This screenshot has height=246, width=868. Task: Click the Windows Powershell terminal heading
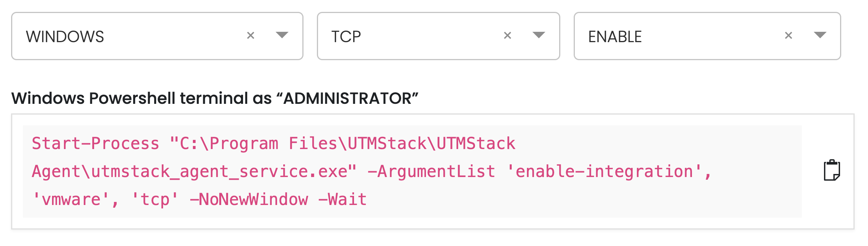215,98
